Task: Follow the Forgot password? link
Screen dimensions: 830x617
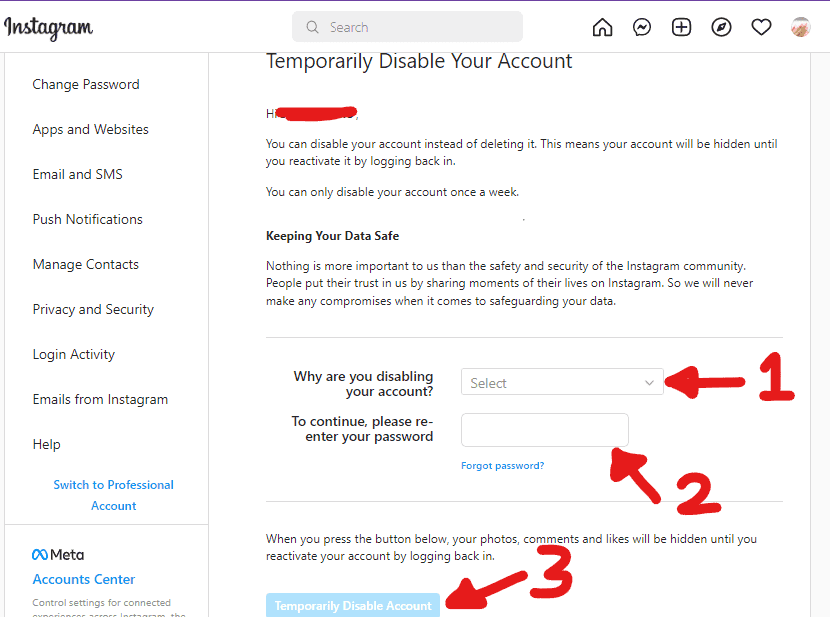Action: click(x=502, y=466)
